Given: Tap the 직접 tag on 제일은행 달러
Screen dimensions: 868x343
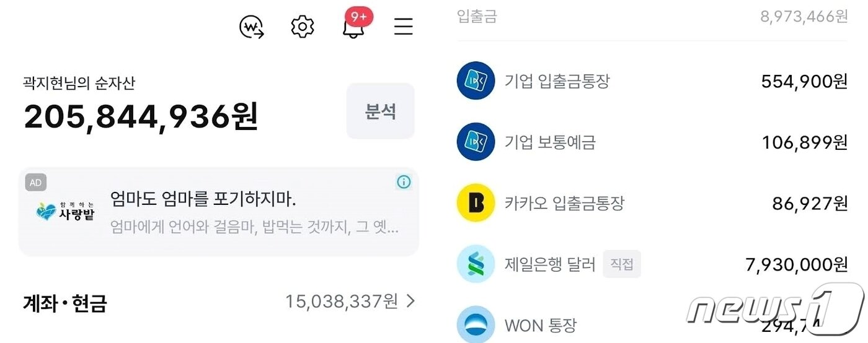Looking at the screenshot, I should [x=622, y=264].
